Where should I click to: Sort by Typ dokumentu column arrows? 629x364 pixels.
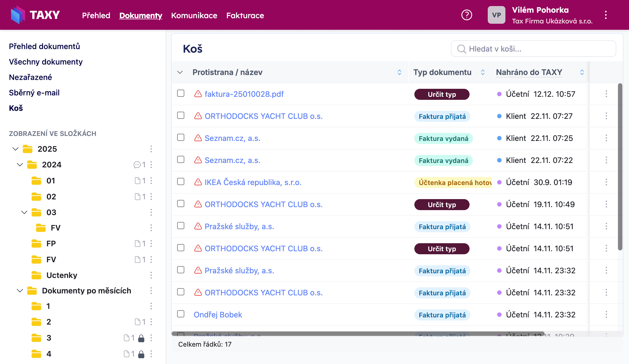click(483, 72)
